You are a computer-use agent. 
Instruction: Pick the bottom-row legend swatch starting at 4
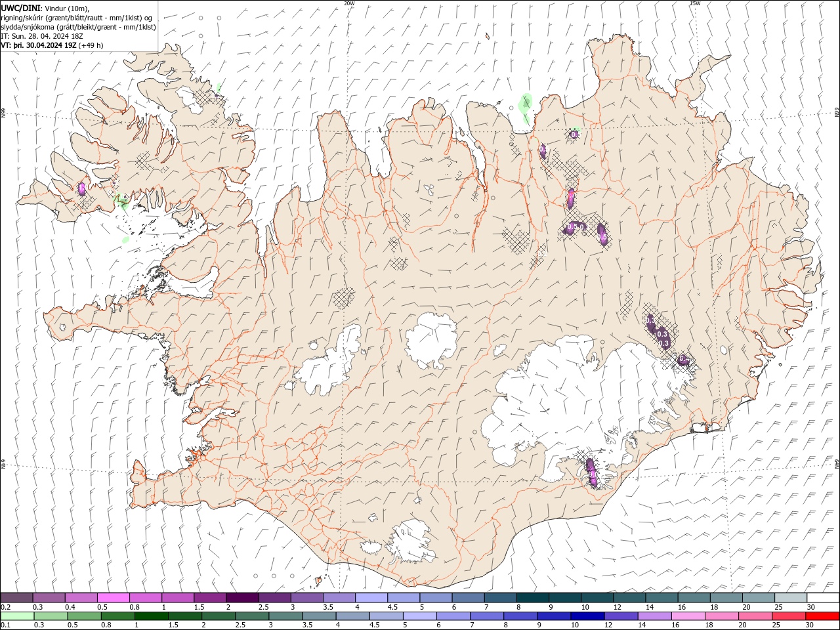pos(352,616)
